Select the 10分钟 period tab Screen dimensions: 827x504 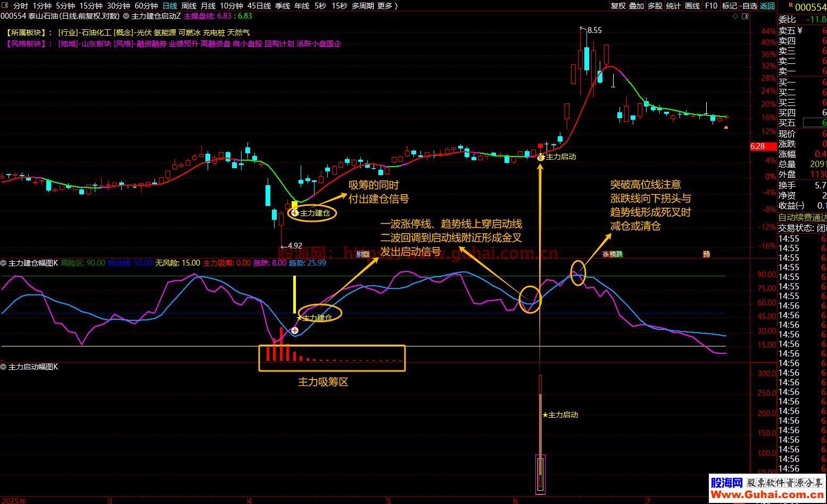coord(231,6)
